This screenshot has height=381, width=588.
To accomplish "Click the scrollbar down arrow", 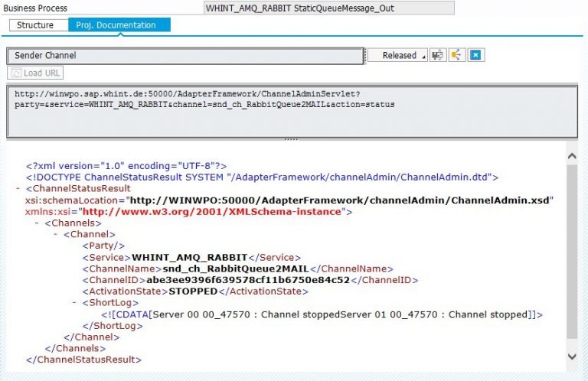I will 572,357.
